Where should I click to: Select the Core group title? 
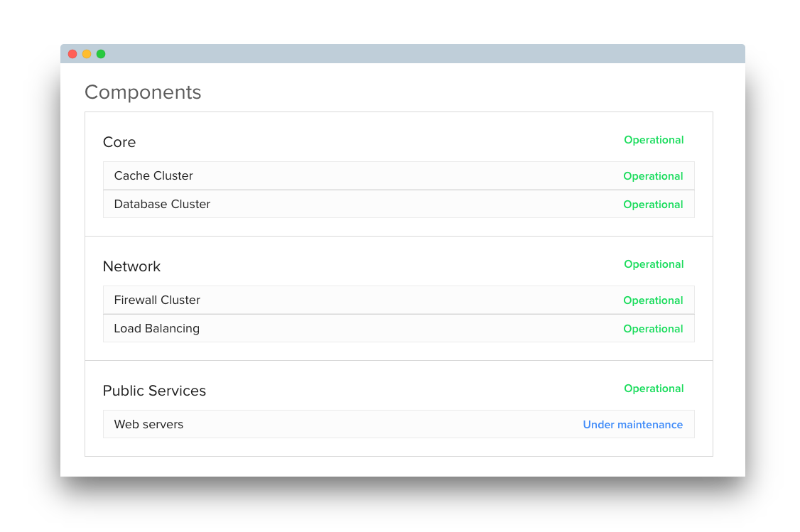click(119, 142)
